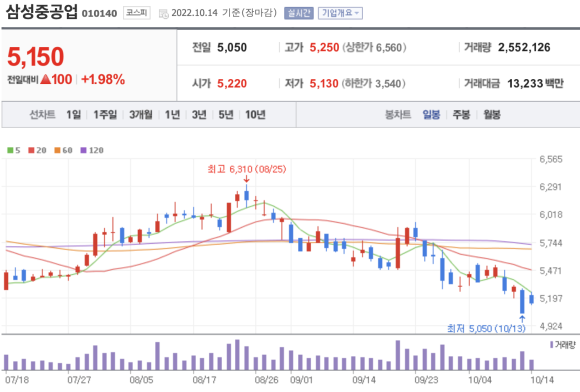Select the 5년 line chart tab
The width and height of the screenshot is (580, 392).
pos(226,115)
